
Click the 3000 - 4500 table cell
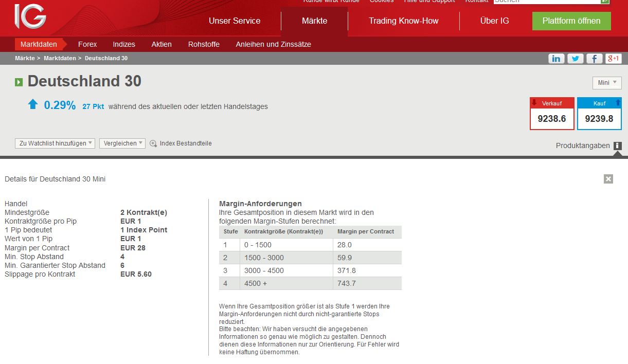[286, 270]
